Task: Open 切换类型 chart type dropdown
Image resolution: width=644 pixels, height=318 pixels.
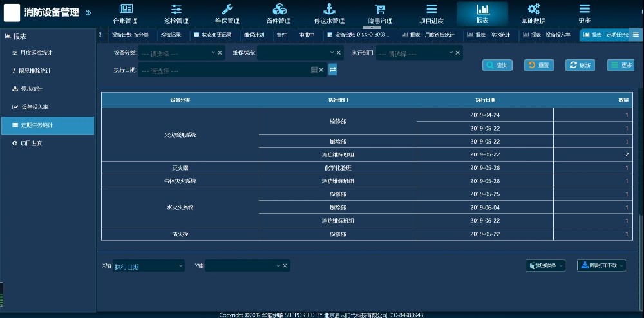Action: 545,265
